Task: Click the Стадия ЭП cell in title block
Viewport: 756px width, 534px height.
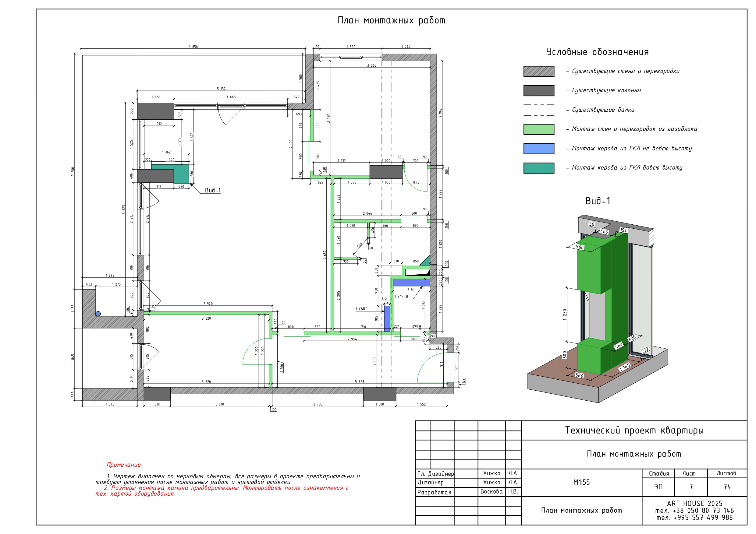Action: pos(658,487)
